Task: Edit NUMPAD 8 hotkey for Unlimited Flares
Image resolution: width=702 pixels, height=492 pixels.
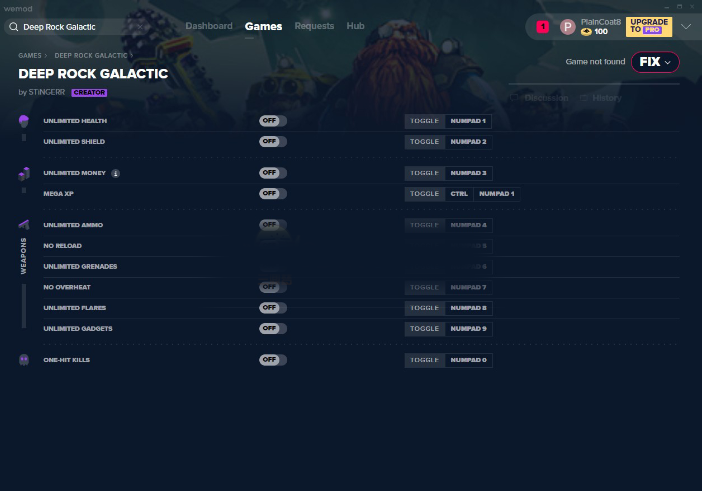Action: tap(468, 308)
